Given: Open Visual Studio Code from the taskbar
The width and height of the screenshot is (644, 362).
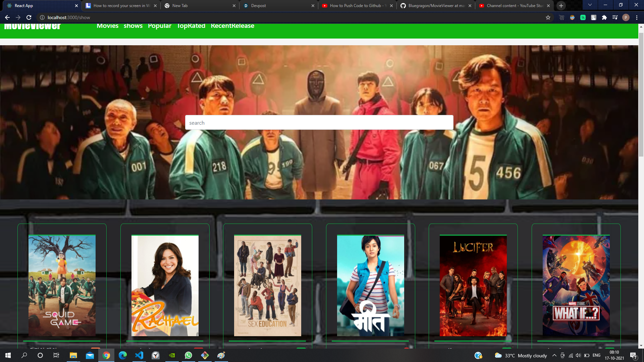Looking at the screenshot, I should pos(139,355).
